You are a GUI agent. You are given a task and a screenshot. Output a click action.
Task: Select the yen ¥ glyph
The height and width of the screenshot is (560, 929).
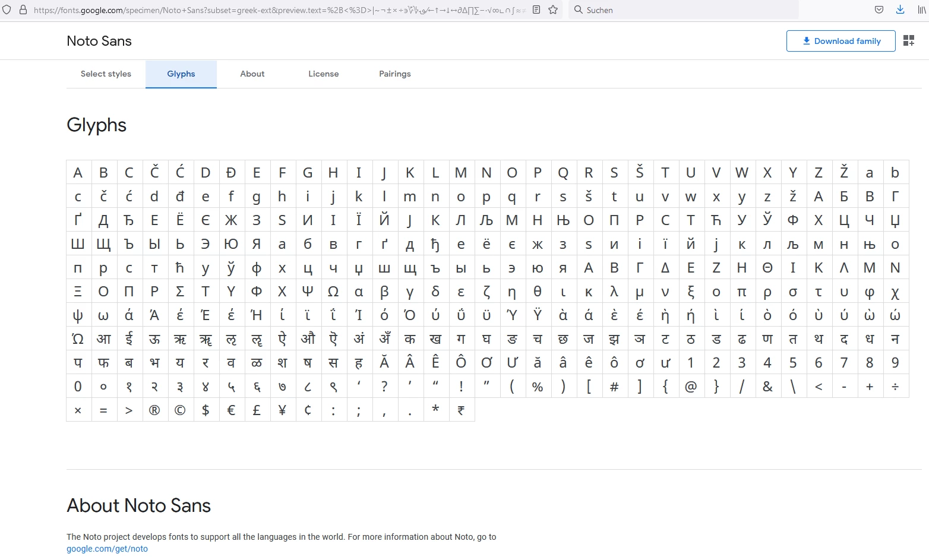tap(282, 410)
